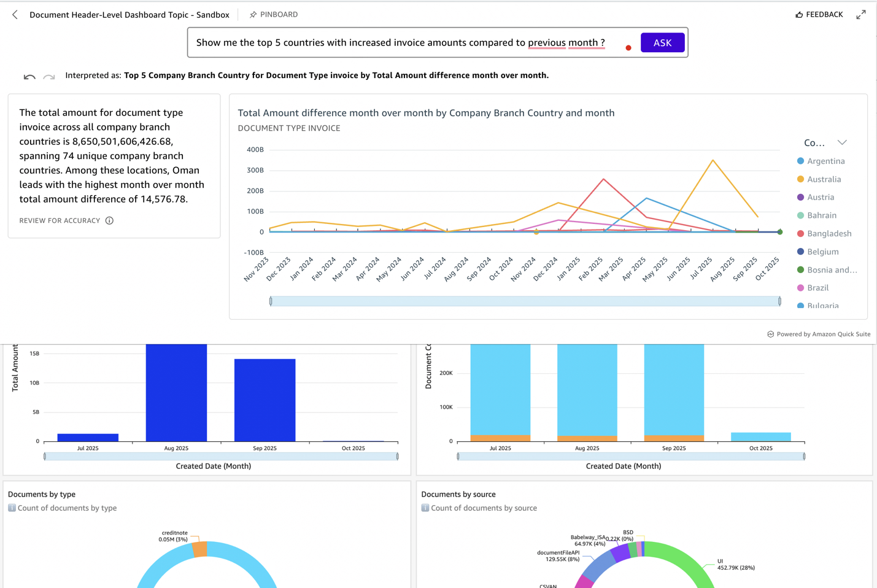
Task: Click the Feedback thumbs-up icon
Action: pos(799,15)
